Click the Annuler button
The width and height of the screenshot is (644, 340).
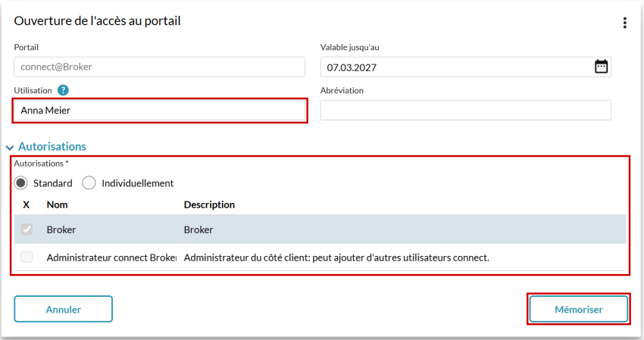[x=63, y=309]
